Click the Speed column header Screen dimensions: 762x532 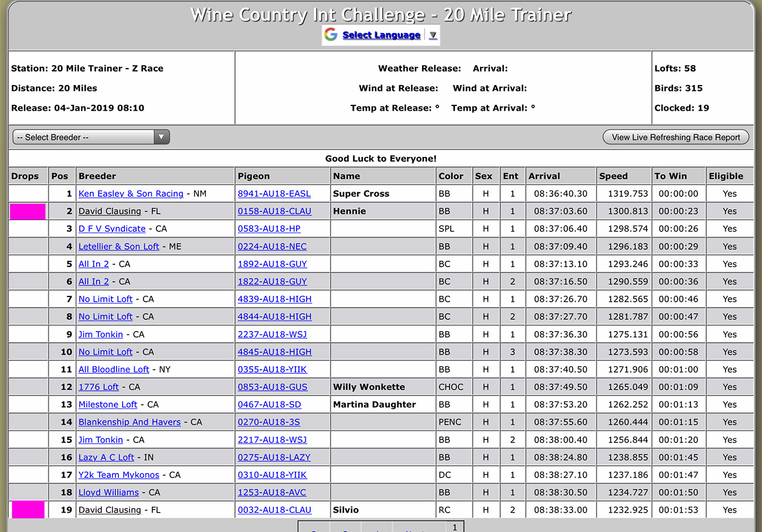click(613, 176)
